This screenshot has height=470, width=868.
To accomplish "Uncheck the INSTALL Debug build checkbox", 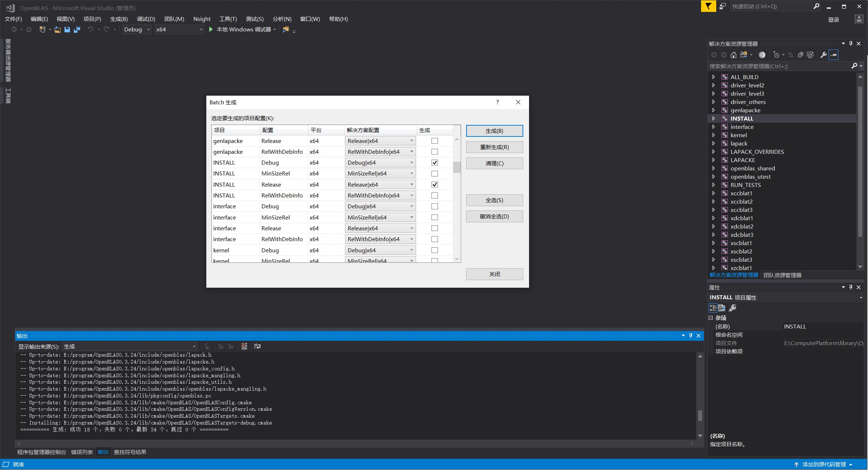I will coord(435,163).
